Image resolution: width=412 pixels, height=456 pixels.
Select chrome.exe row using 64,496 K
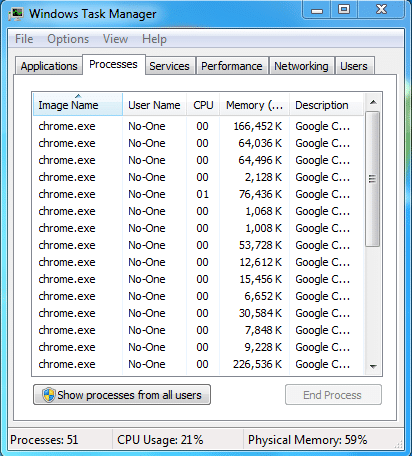point(198,160)
